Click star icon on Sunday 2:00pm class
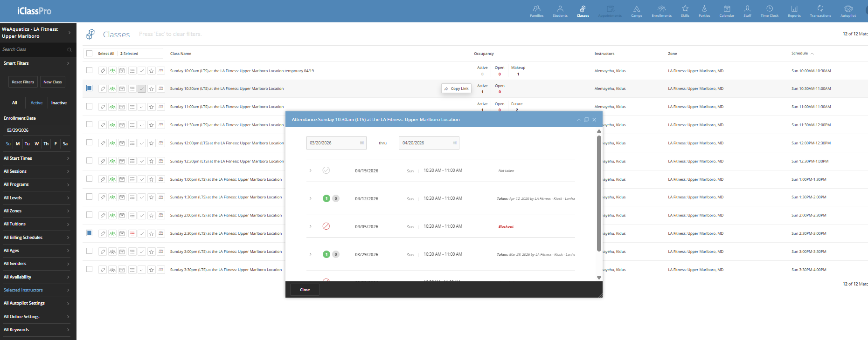This screenshot has height=340, width=868. pos(152,216)
